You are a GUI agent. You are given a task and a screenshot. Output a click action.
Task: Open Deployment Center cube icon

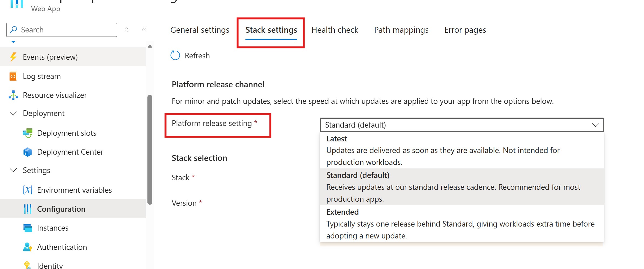28,152
